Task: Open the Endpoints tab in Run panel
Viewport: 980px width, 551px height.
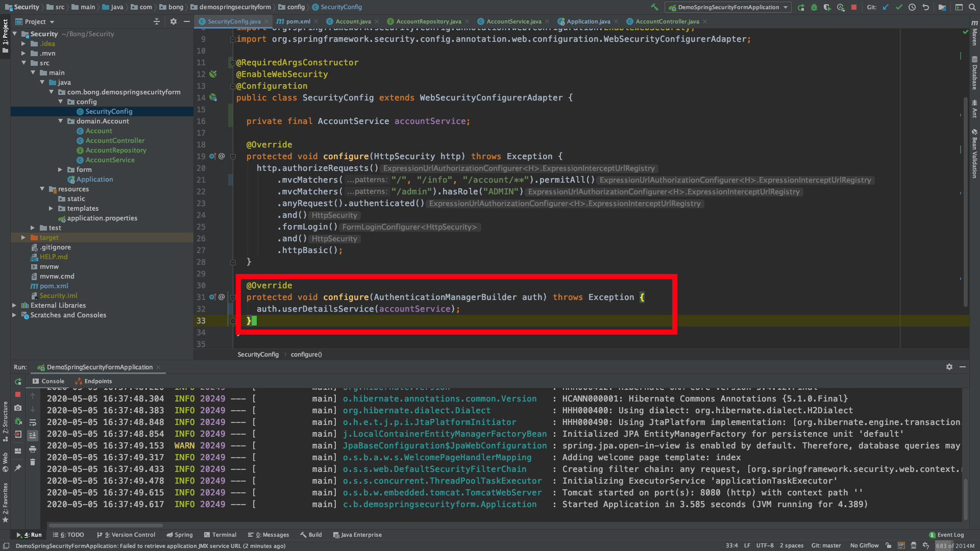Action: coord(94,381)
